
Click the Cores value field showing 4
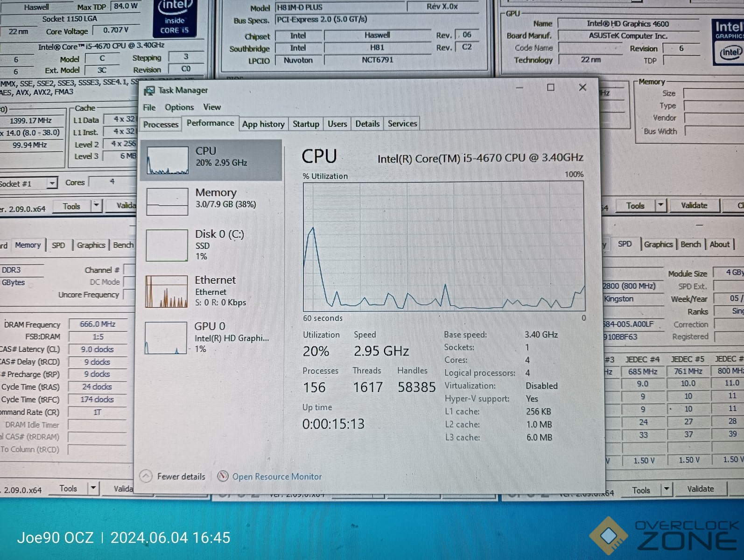[112, 182]
